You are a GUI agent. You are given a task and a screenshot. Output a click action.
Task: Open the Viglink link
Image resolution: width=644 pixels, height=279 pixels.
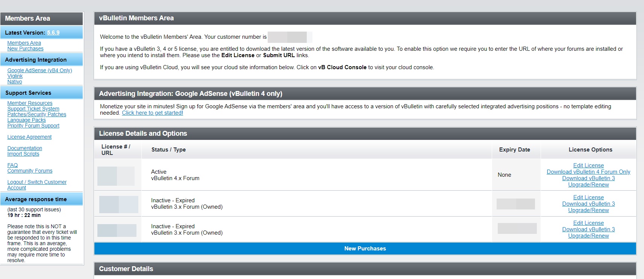[x=15, y=76]
